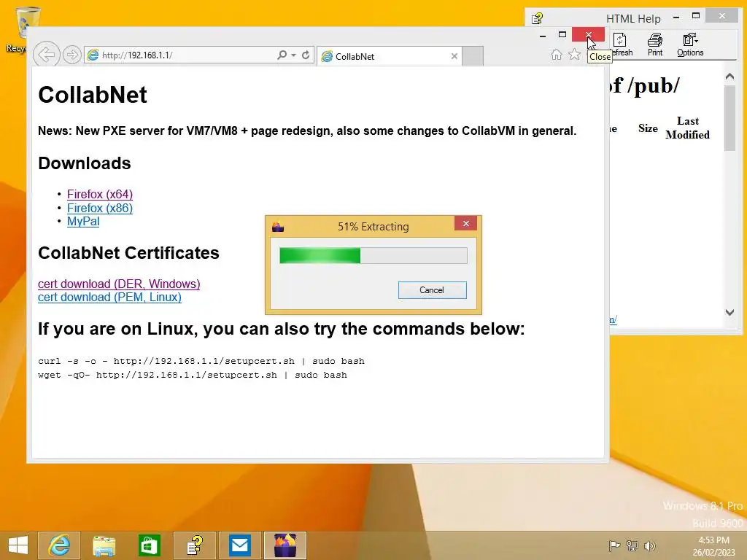Cancel the extraction dialog
747x560 pixels.
(432, 290)
